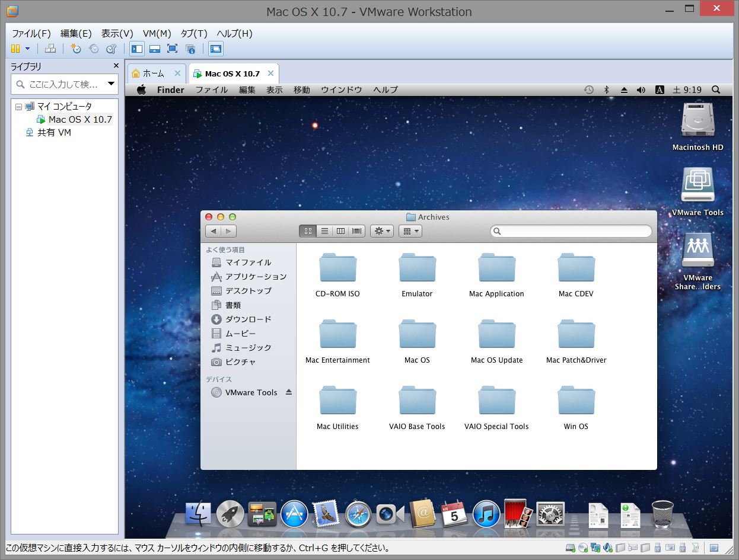Image resolution: width=739 pixels, height=560 pixels.
Task: Switch Finder to list view
Action: point(324,231)
